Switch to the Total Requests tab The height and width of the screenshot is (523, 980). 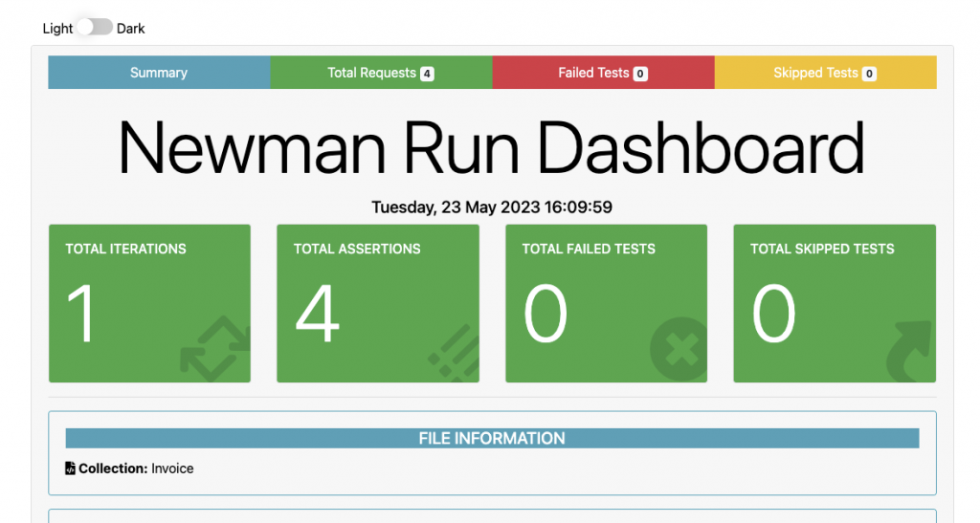(x=381, y=73)
